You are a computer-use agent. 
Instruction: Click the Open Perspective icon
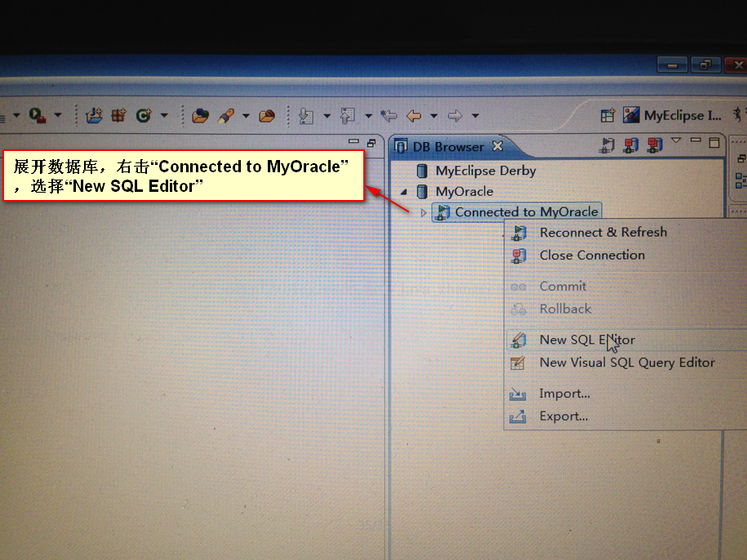tap(607, 115)
